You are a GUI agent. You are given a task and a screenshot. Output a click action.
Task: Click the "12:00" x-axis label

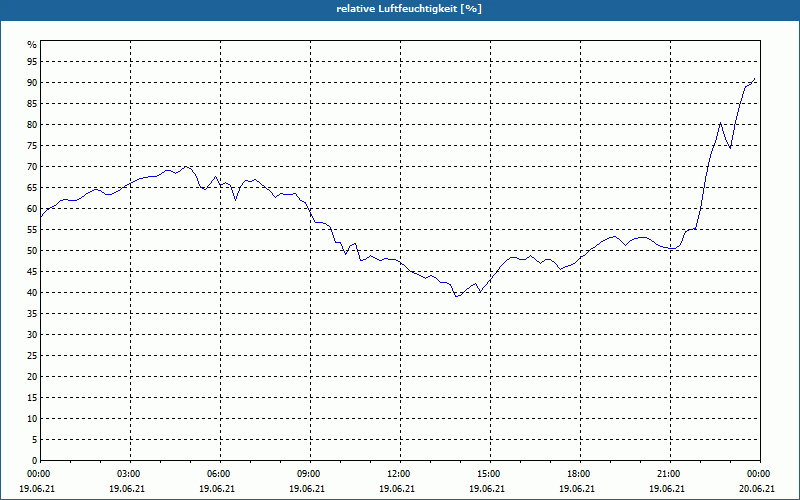tap(400, 474)
